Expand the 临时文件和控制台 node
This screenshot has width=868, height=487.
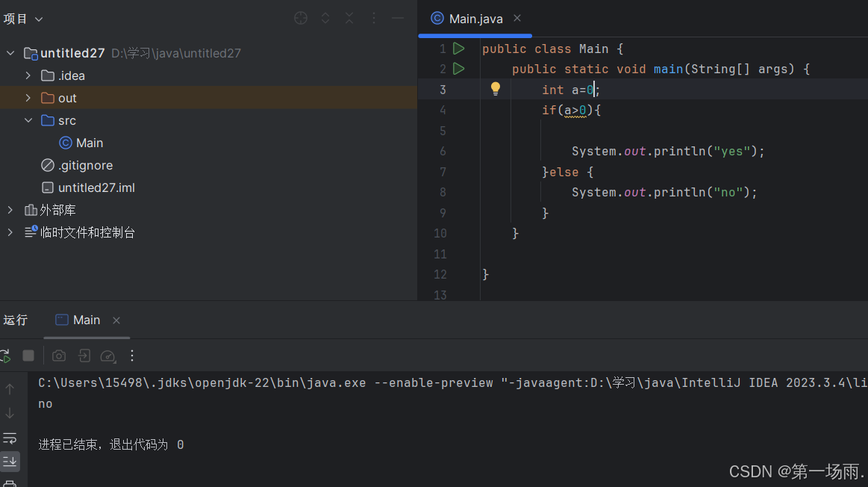(x=10, y=233)
